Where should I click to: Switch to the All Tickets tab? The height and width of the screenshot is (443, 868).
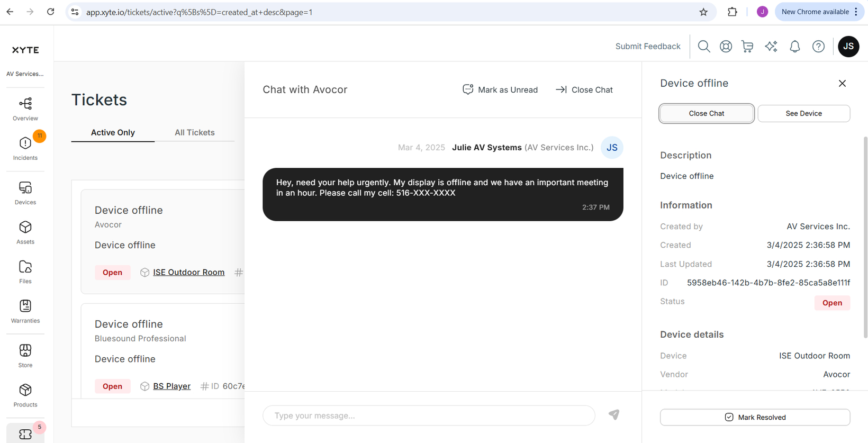point(195,132)
